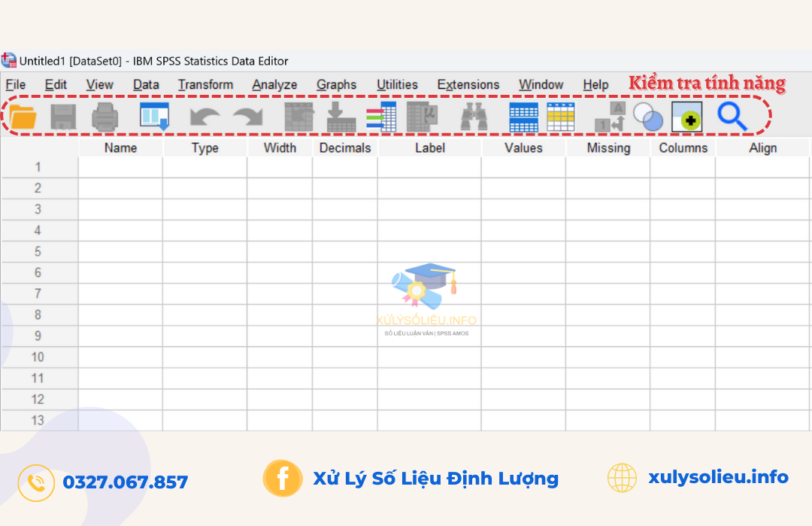Click the Decimals column header

345,147
